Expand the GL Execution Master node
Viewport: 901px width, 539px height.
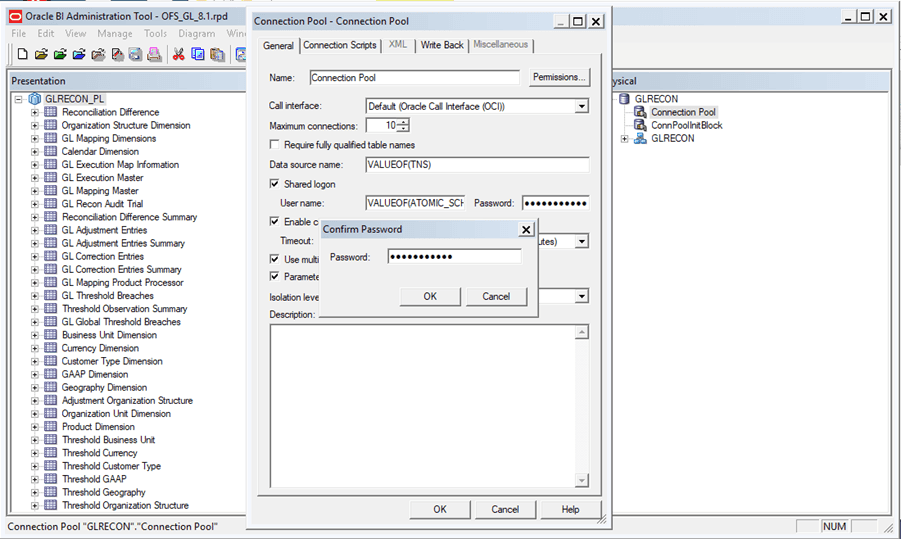tap(35, 178)
